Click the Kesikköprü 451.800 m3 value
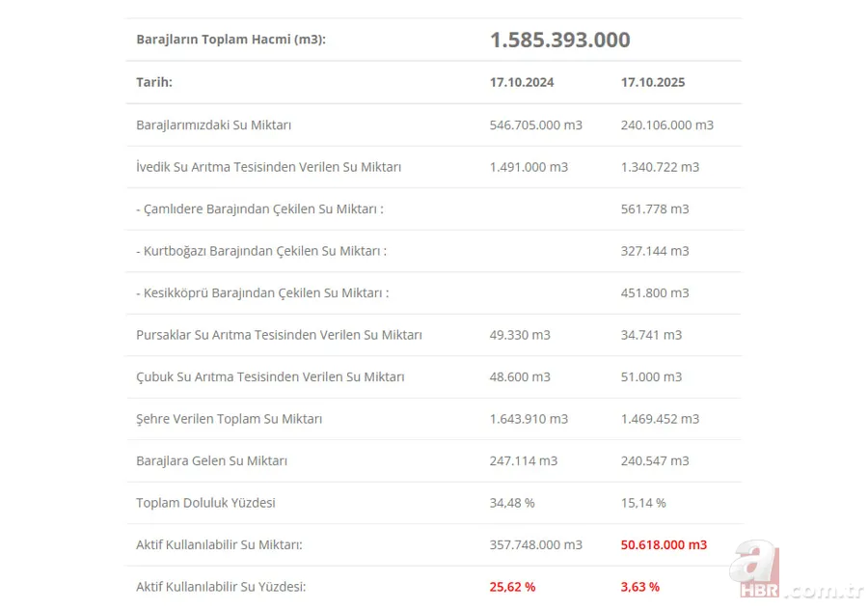Image resolution: width=868 pixels, height=610 pixels. click(x=655, y=292)
